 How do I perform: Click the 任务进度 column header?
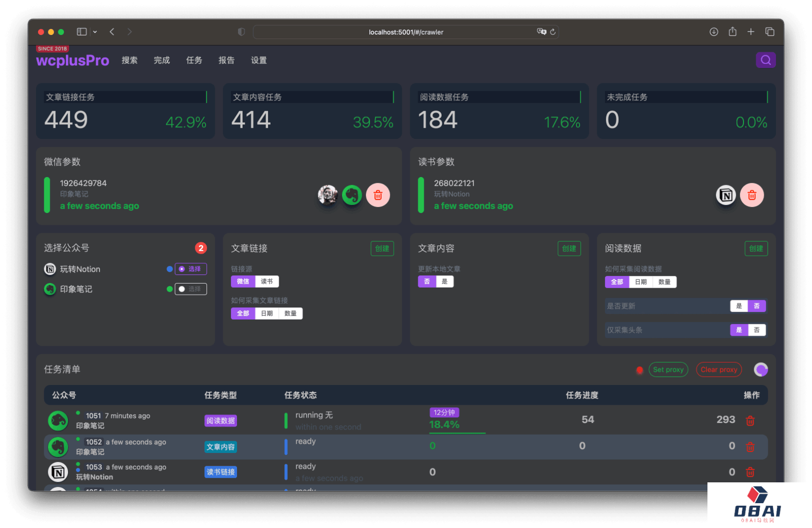(x=582, y=395)
